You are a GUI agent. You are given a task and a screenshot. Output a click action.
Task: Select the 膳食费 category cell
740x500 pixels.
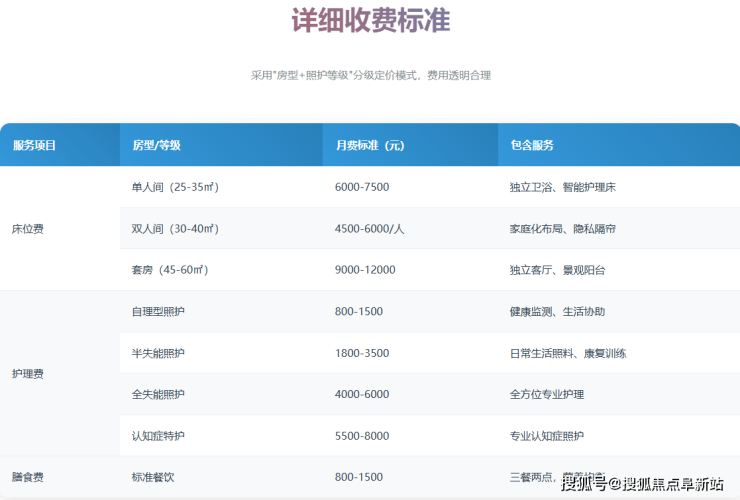click(x=28, y=478)
